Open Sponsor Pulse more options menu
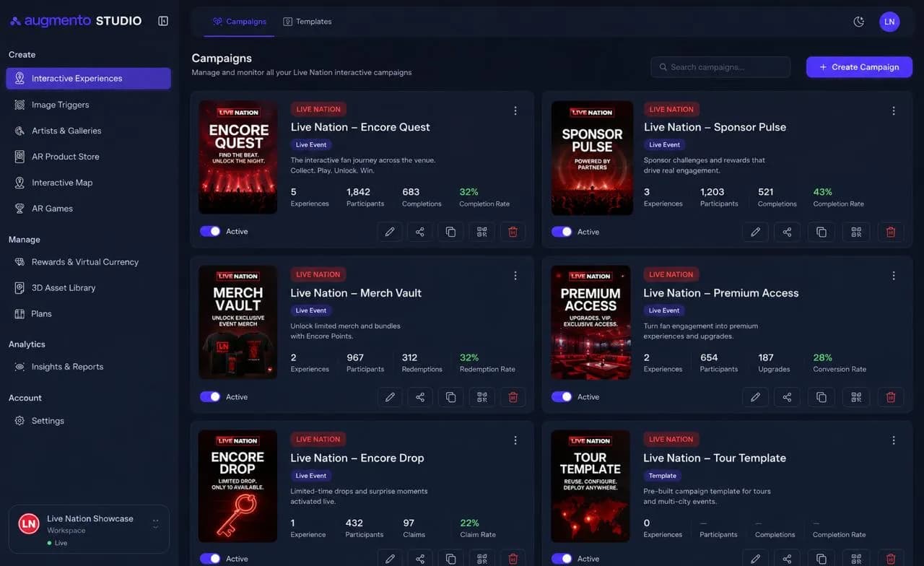The width and height of the screenshot is (924, 566). point(894,110)
